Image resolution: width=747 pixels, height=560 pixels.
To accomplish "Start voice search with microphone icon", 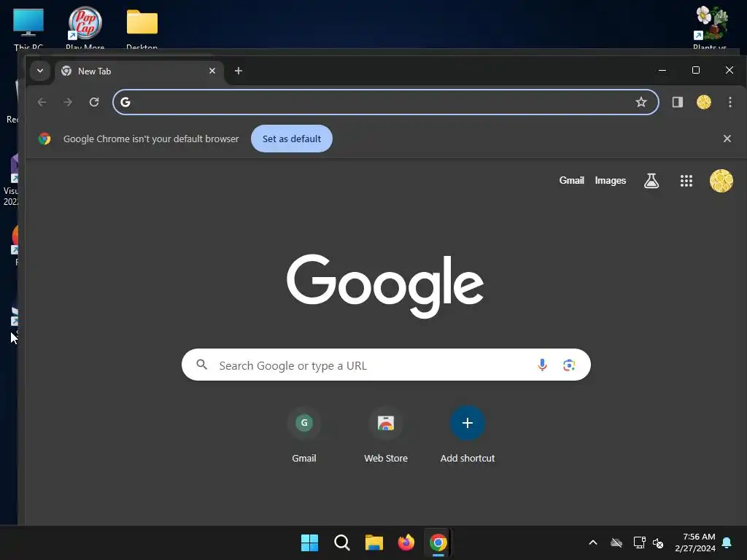I will pos(542,365).
